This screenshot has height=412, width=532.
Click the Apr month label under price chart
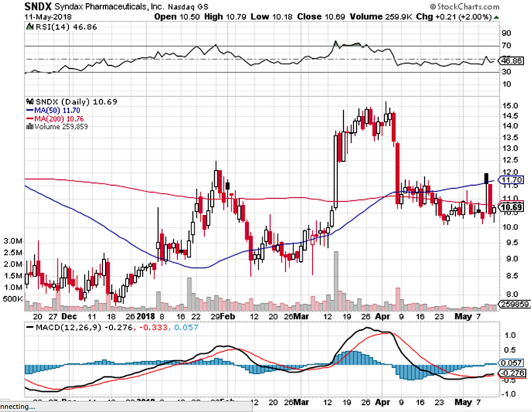(x=382, y=316)
